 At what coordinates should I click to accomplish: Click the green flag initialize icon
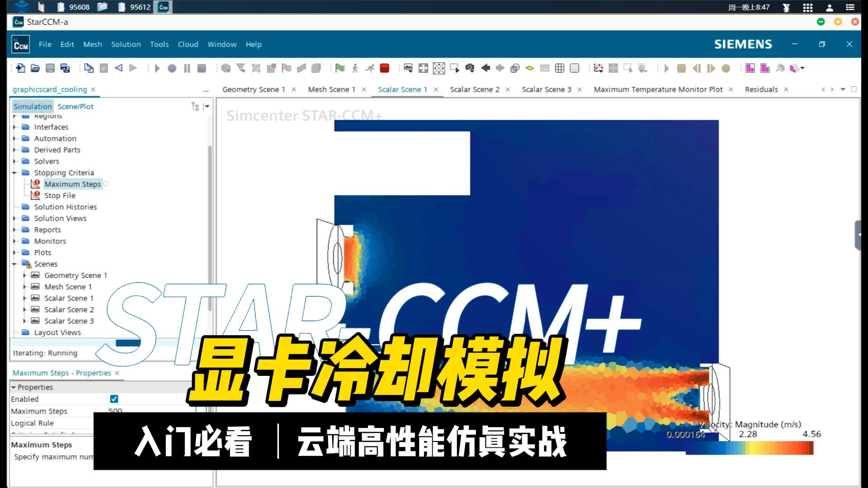click(x=340, y=68)
